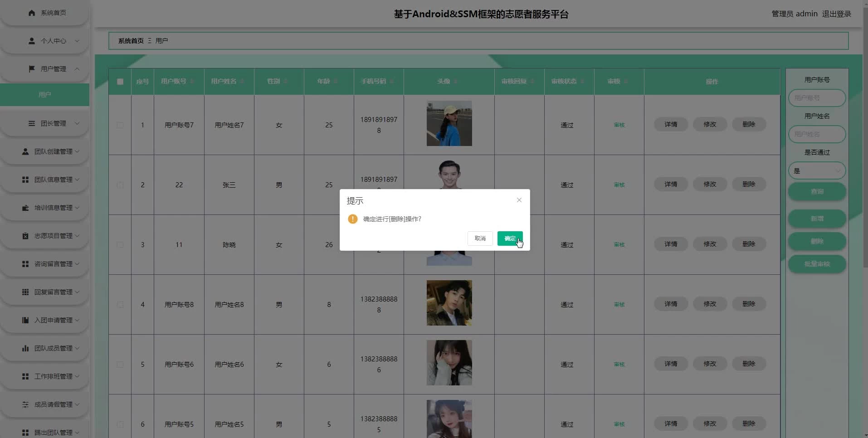Select the 用户 submenu item
The width and height of the screenshot is (868, 438).
[x=44, y=95]
